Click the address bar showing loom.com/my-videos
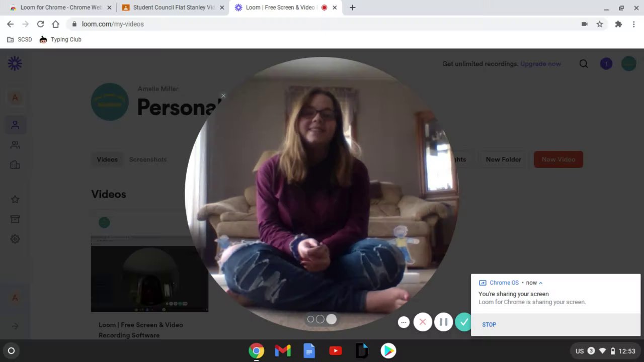The width and height of the screenshot is (644, 362). 322,24
